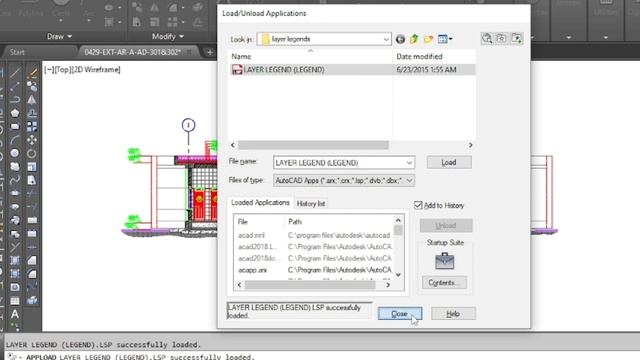Image resolution: width=640 pixels, height=360 pixels.
Task: Add a new drawing tab with plus
Action: [x=210, y=52]
